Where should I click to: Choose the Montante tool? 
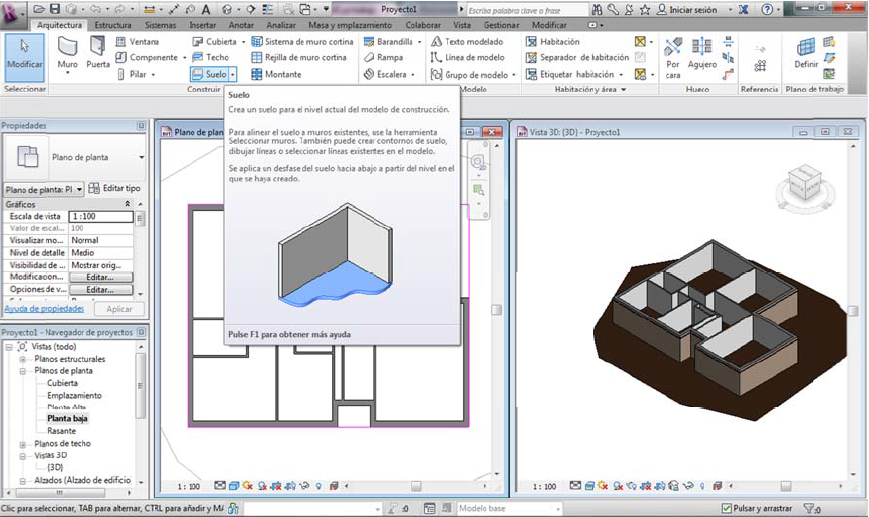click(x=276, y=74)
